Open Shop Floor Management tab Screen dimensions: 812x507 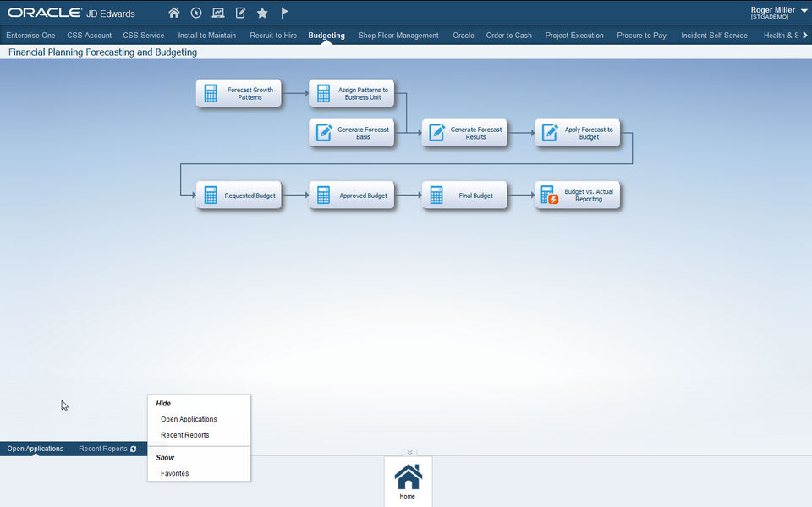coord(398,36)
